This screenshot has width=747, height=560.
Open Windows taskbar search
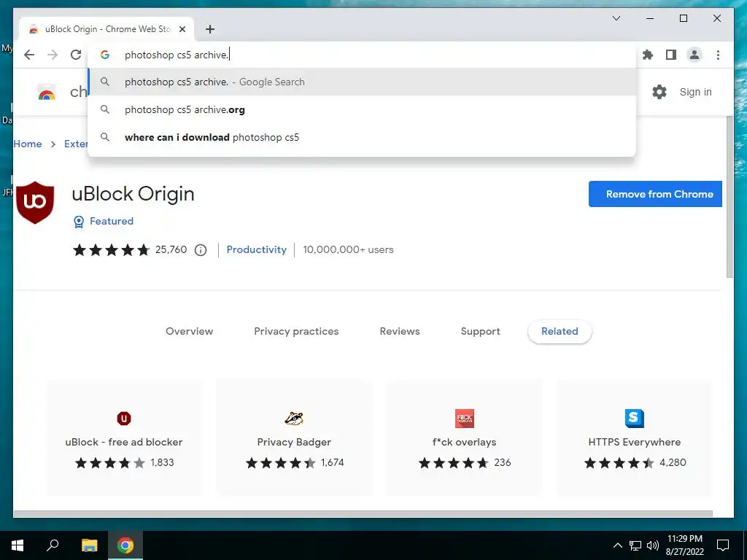pos(53,545)
